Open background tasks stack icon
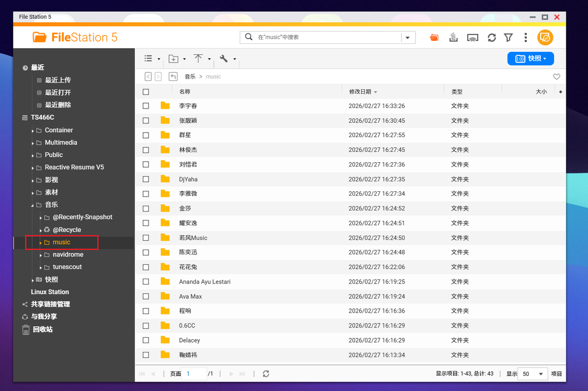This screenshot has height=391, width=588. point(453,37)
